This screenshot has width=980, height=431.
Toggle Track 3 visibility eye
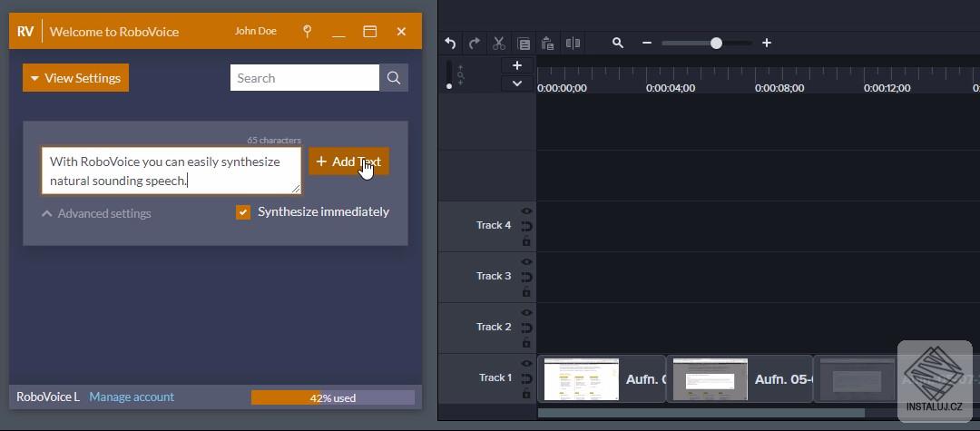(x=526, y=261)
